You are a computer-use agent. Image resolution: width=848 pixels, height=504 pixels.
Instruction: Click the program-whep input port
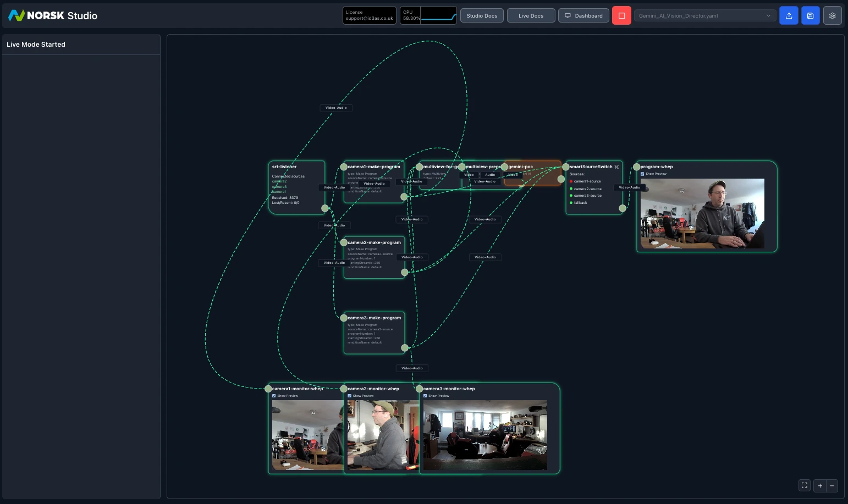pos(636,167)
